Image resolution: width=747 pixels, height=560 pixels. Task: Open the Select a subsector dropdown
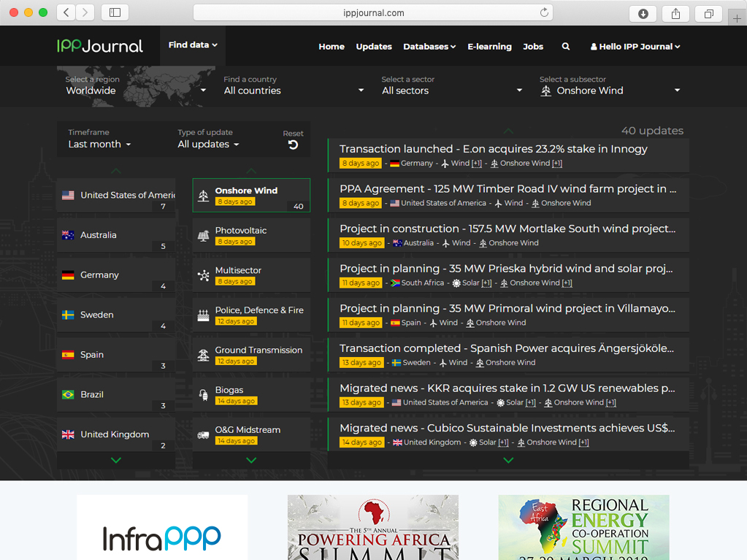[610, 91]
